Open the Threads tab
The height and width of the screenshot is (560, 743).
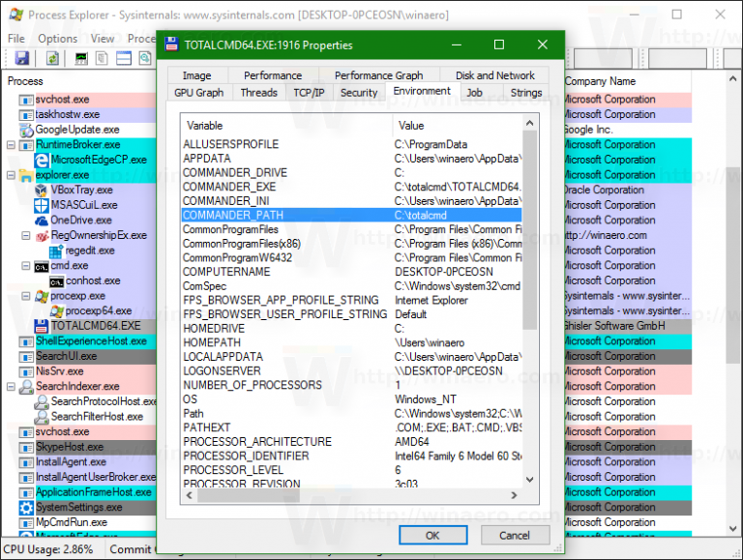(258, 93)
